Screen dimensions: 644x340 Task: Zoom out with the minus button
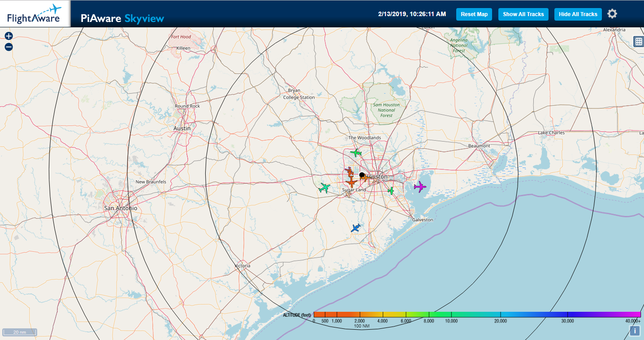[9, 47]
